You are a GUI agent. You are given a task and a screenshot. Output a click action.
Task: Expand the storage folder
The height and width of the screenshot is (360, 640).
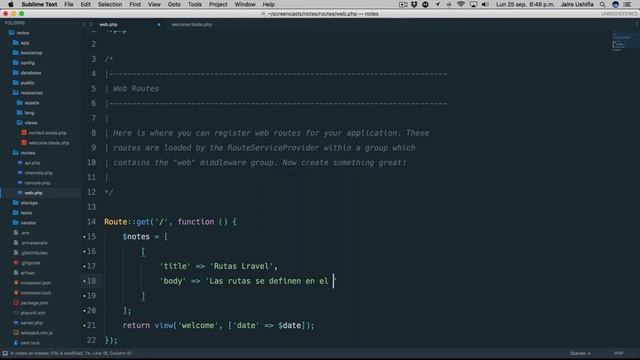[x=25, y=203]
